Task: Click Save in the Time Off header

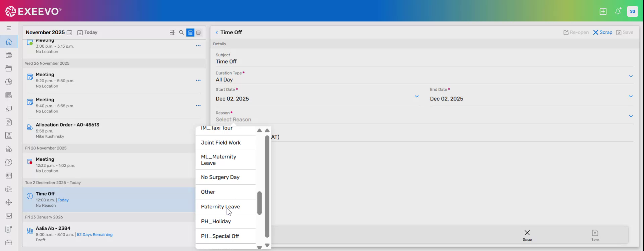Action: click(x=625, y=33)
